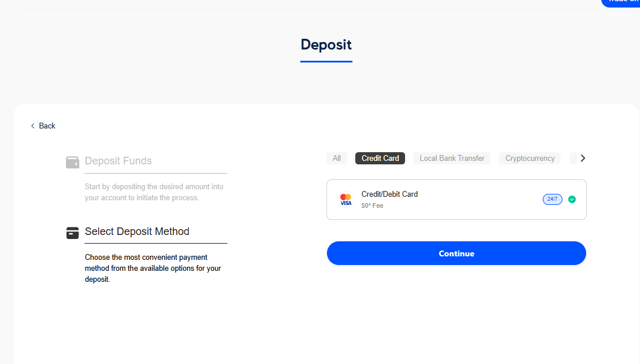640x364 pixels.
Task: Click the Deposit page title
Action: (x=326, y=45)
